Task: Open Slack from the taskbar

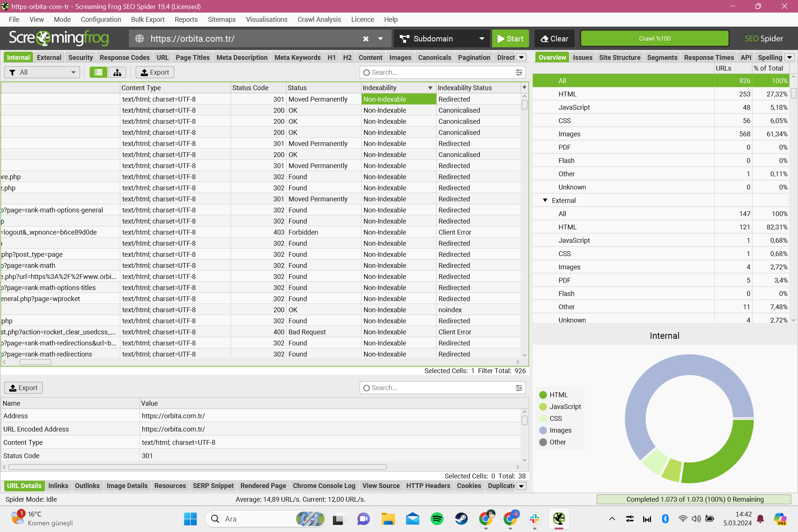Action: tap(535, 519)
